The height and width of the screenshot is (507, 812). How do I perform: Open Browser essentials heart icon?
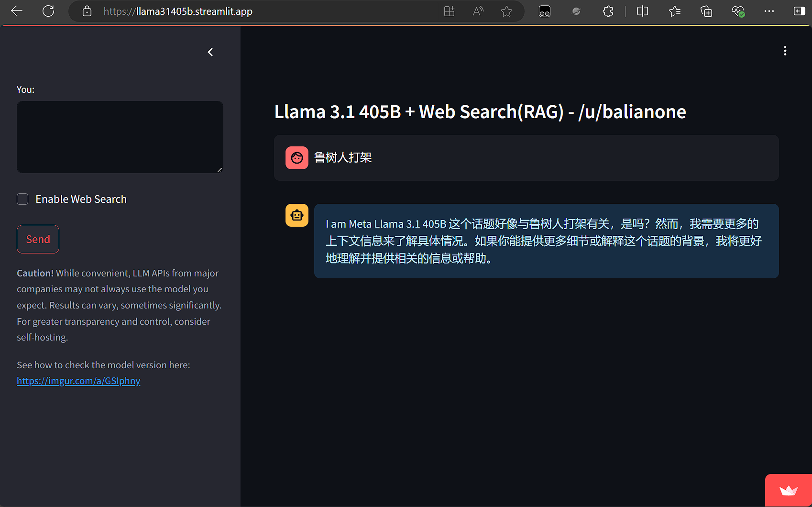click(738, 11)
